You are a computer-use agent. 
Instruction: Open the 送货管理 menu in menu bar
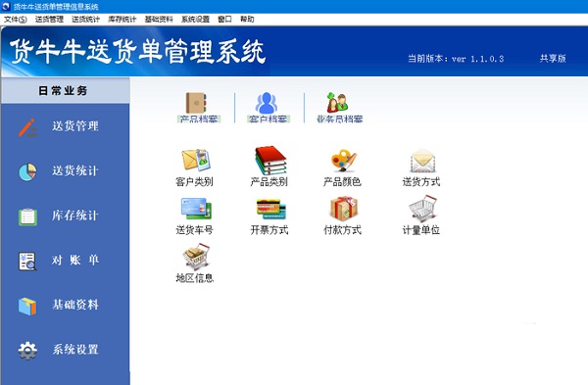tap(49, 20)
